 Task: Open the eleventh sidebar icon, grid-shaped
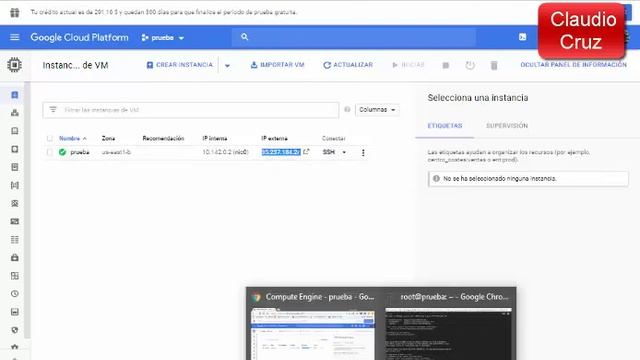(15, 276)
